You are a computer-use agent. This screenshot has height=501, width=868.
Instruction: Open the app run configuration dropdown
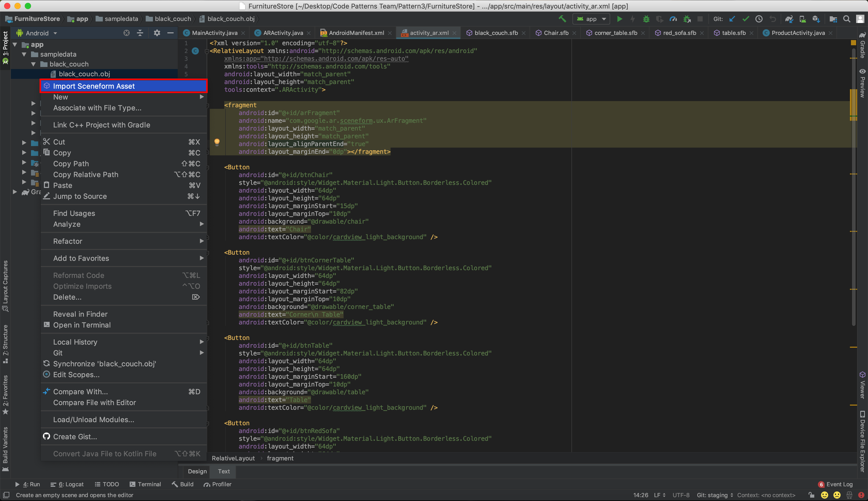click(x=591, y=19)
